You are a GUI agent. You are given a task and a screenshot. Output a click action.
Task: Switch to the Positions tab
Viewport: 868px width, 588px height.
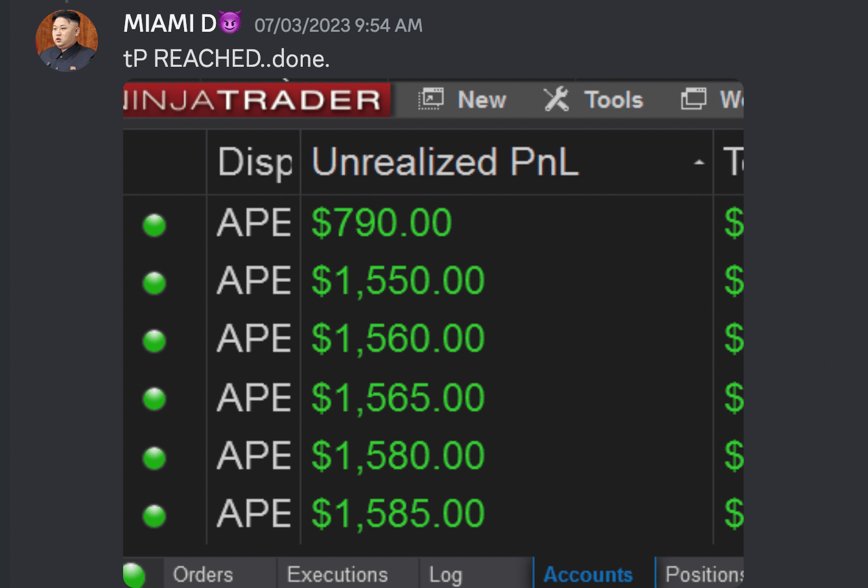coord(703,574)
